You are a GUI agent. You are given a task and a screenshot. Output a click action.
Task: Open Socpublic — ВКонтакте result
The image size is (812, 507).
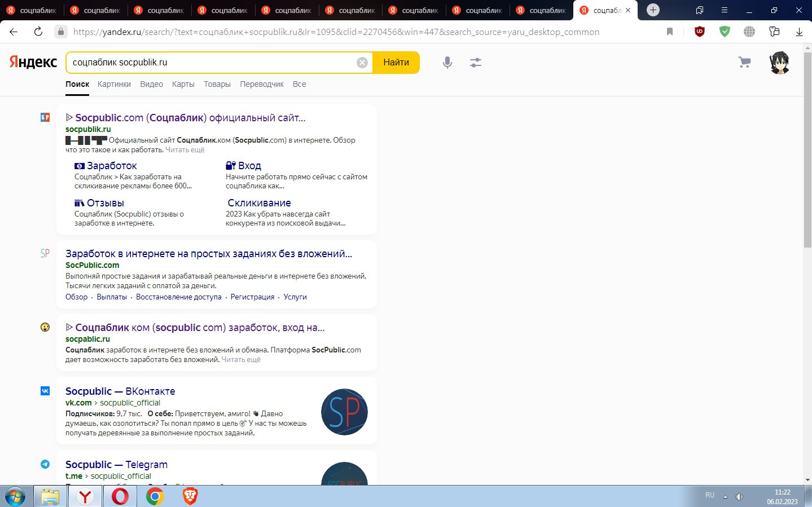point(120,391)
